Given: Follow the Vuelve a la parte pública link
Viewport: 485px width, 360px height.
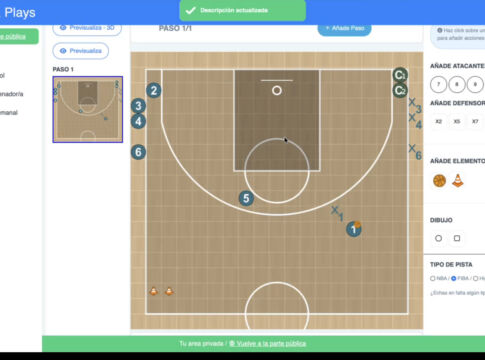Looking at the screenshot, I should (268, 343).
